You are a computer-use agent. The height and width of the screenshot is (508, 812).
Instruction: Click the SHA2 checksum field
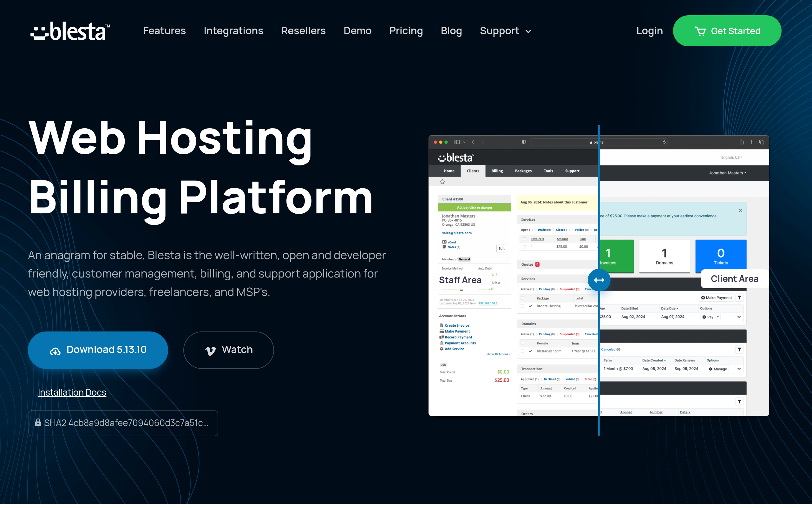point(123,423)
